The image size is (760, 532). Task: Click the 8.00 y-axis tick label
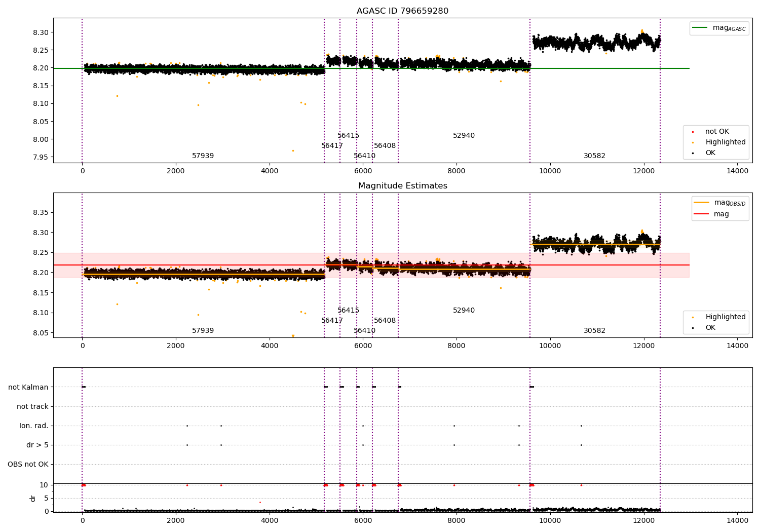41,139
